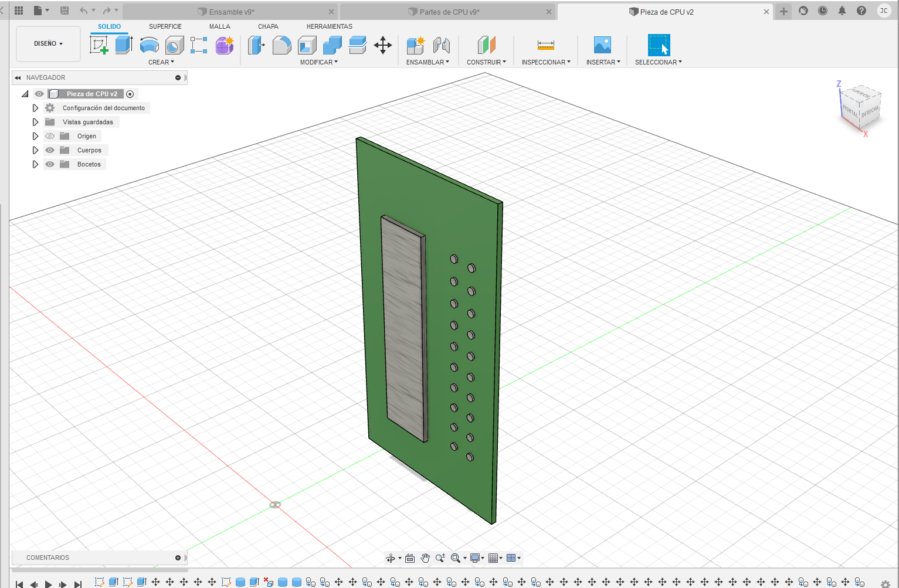Activate the Select tool icon
Image resolution: width=899 pixels, height=588 pixels.
[659, 45]
